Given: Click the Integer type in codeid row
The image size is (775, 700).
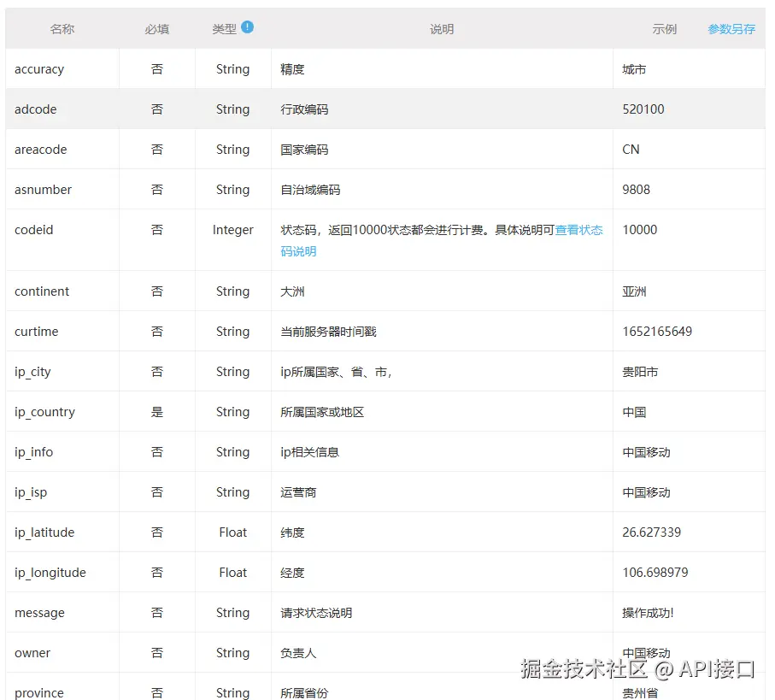Looking at the screenshot, I should pos(232,230).
